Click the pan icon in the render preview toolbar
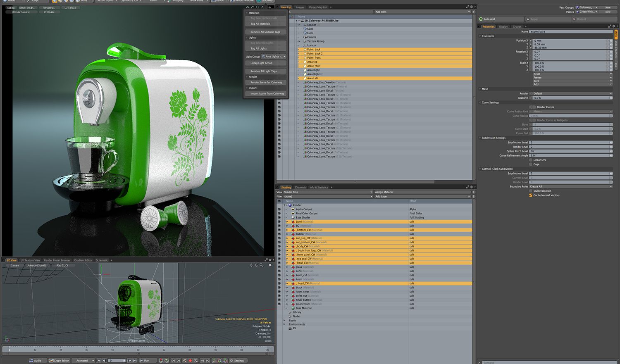 (x=248, y=7)
